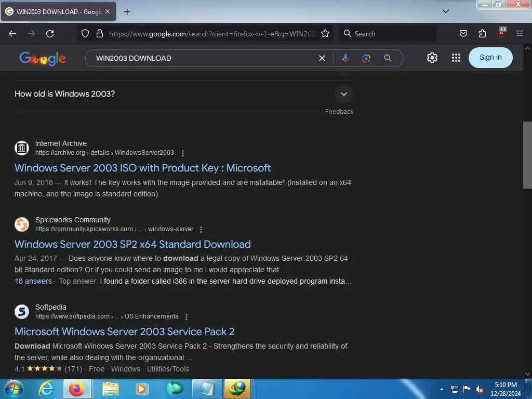Clear the Google search box text
532x399 pixels.
pos(322,58)
